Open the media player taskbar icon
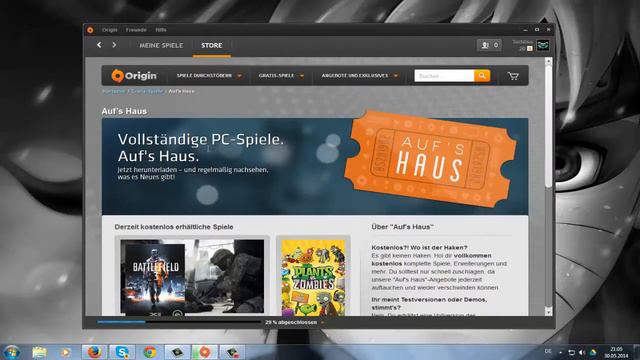The image size is (640, 360). click(x=65, y=352)
